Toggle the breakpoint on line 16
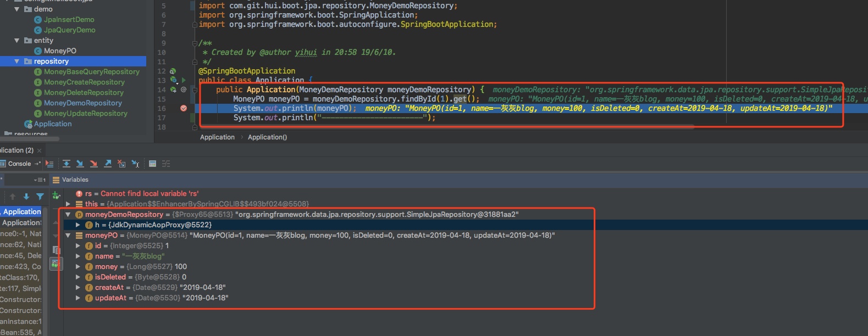 [x=184, y=108]
